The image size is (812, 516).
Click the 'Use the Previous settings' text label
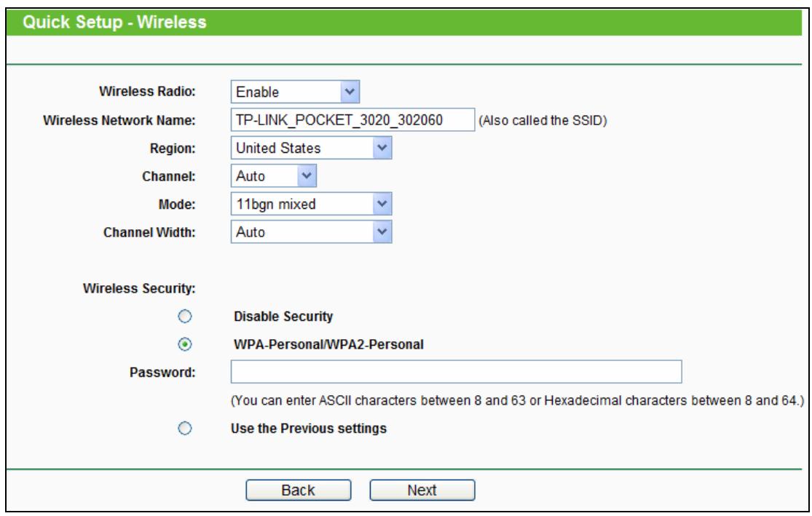click(309, 428)
